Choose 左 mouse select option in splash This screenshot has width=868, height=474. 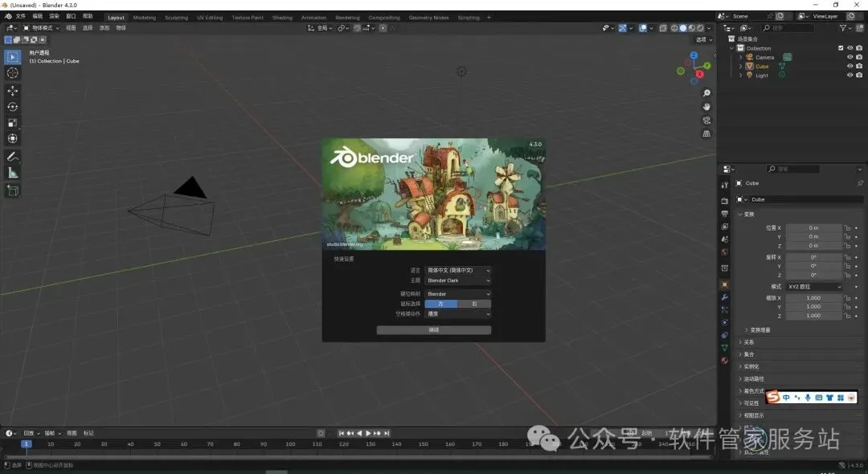pyautogui.click(x=441, y=304)
